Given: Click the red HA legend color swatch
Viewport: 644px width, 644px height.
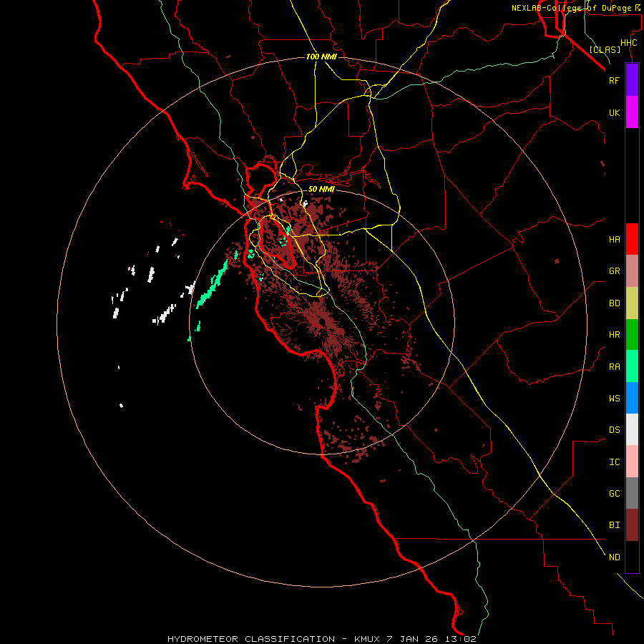Looking at the screenshot, I should point(632,239).
